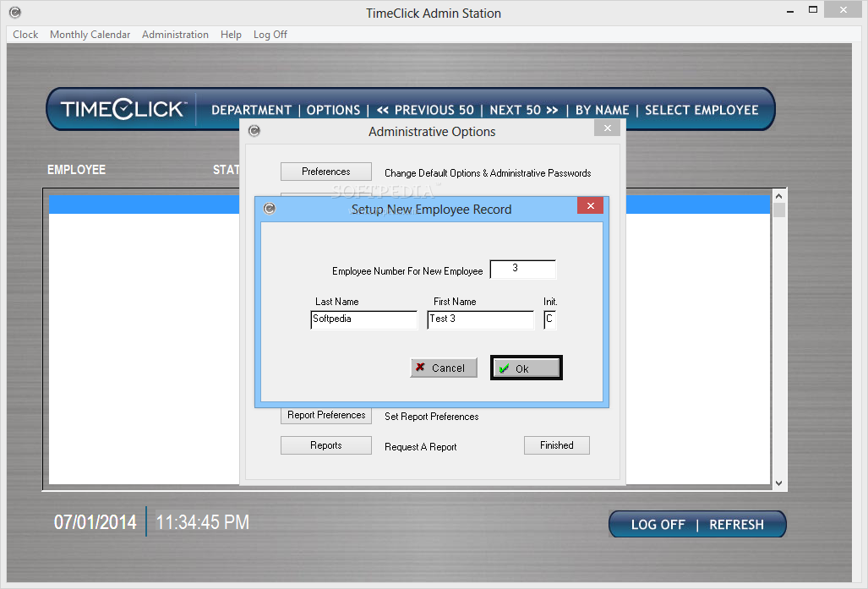Click OPTIONS in the TimeClick banner
Viewport: 868px width, 589px height.
333,110
